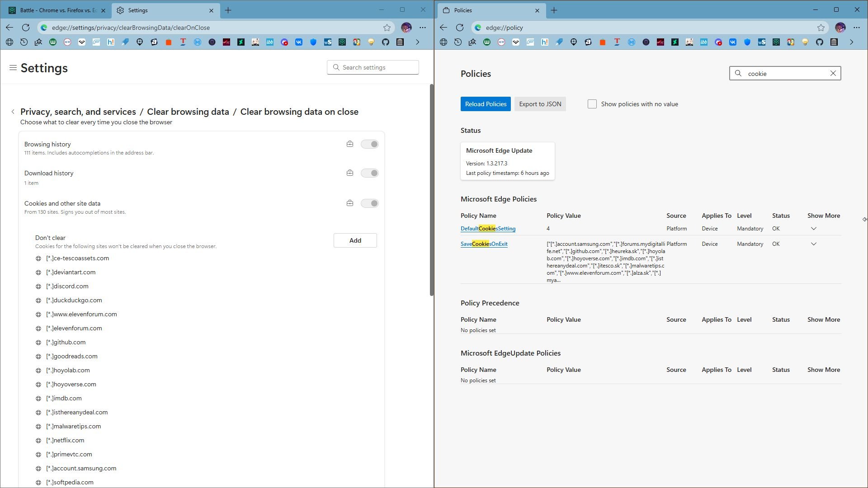Open lightbulb bookmark in the Settings window
The height and width of the screenshot is (488, 868).
(x=371, y=42)
